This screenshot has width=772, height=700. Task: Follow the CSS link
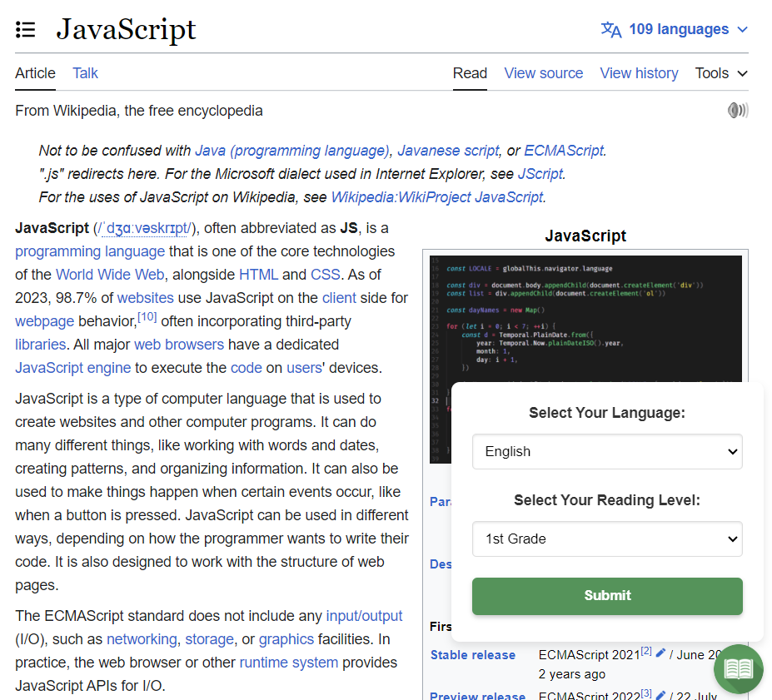pos(326,275)
